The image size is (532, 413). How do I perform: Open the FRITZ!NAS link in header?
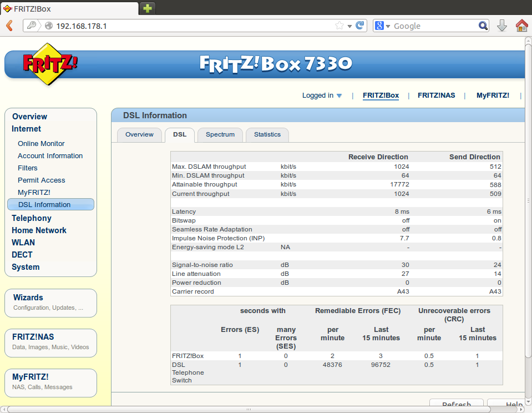coord(436,95)
